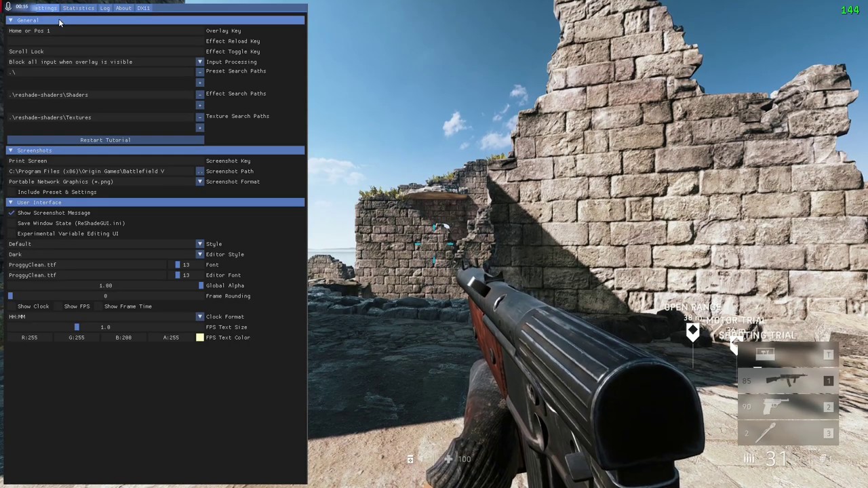The width and height of the screenshot is (868, 488).
Task: Click the 144 FPS counter
Action: [850, 10]
